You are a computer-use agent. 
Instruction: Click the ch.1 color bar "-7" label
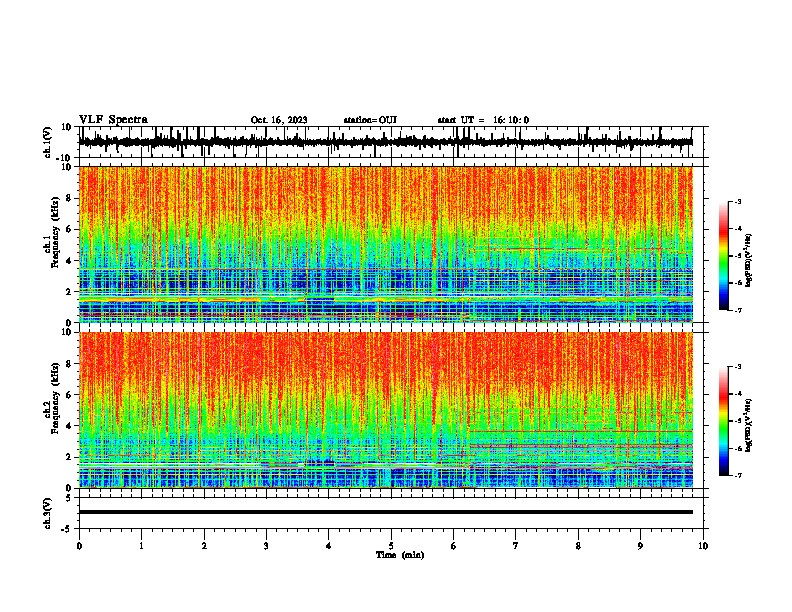click(738, 310)
